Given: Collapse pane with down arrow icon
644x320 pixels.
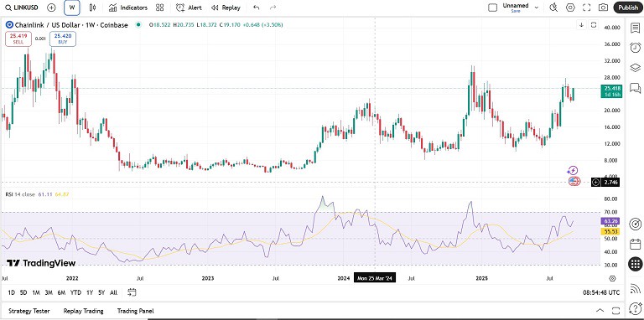Looking at the screenshot, I should (582, 25).
